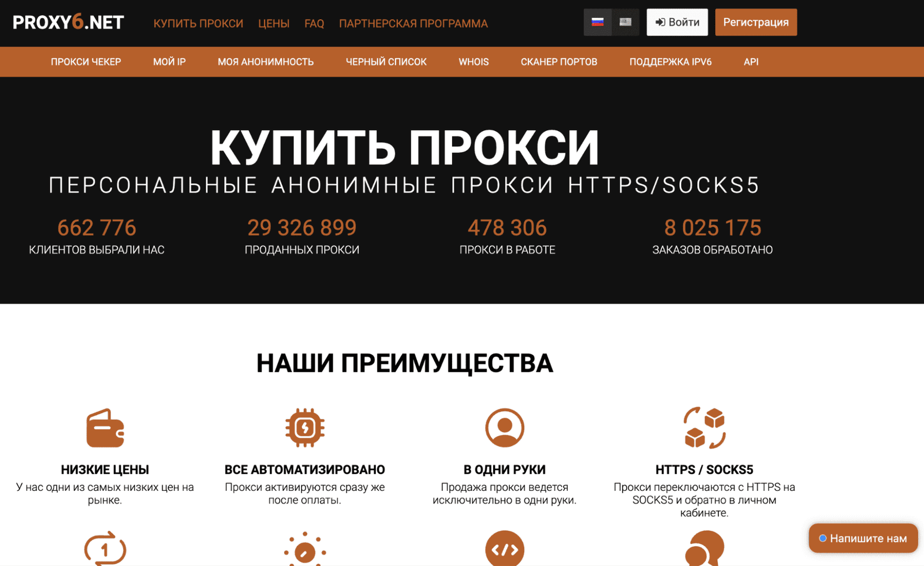
Task: Open the API page
Action: pyautogui.click(x=751, y=62)
